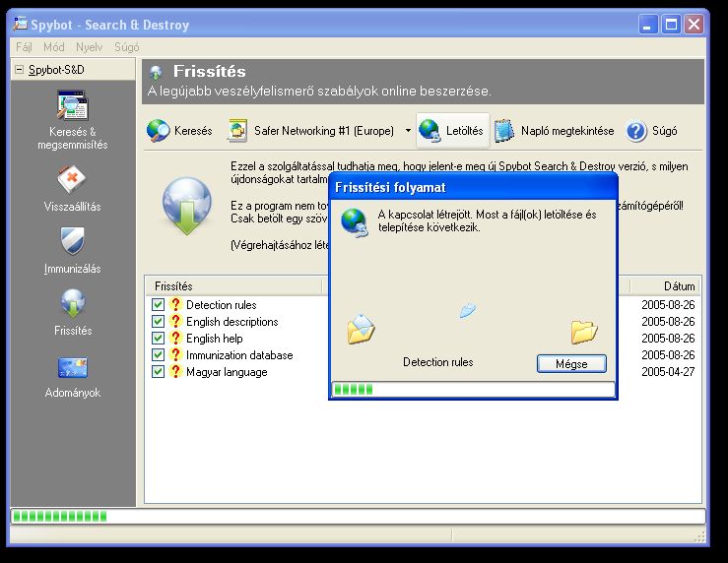The width and height of the screenshot is (728, 563).
Task: Click the Súgó toolbar button label
Action: pos(664,131)
